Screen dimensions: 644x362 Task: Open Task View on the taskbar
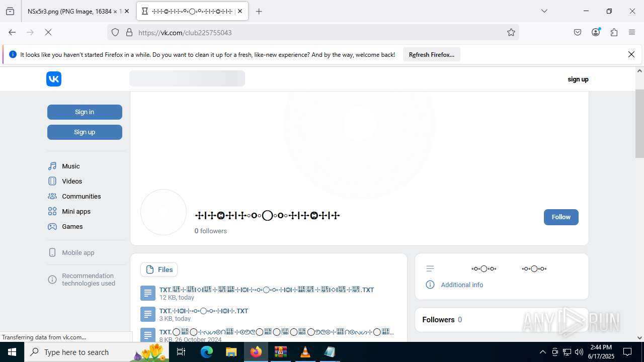pyautogui.click(x=181, y=352)
